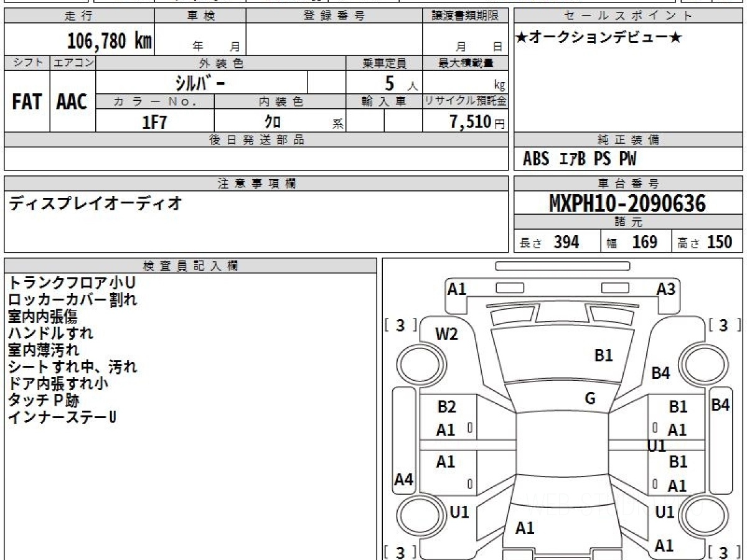This screenshot has width=747, height=560.
Task: Click the ★オークションデビュー★ sales point text
Action: (599, 38)
